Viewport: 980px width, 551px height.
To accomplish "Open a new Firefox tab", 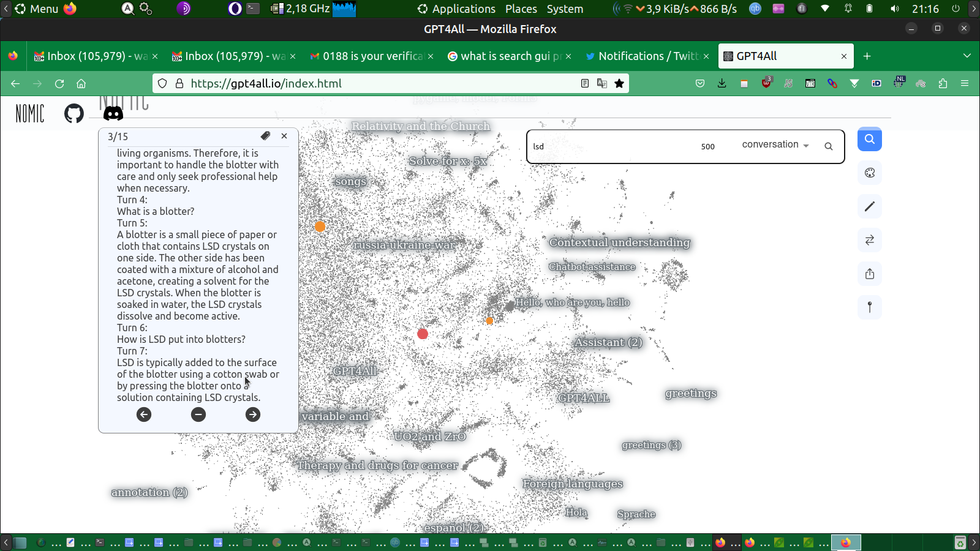I will coord(867,56).
